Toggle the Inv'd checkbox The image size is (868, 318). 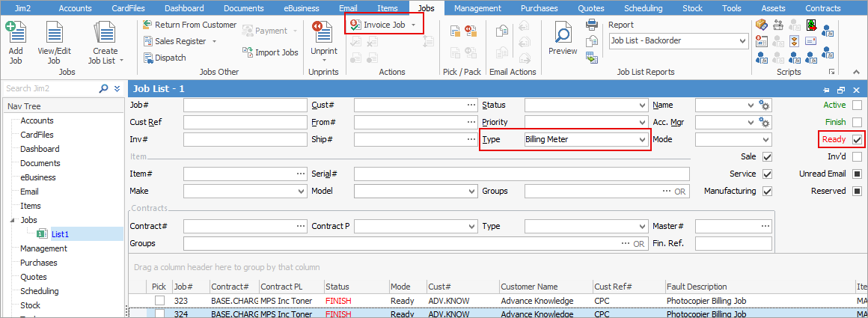pyautogui.click(x=857, y=157)
